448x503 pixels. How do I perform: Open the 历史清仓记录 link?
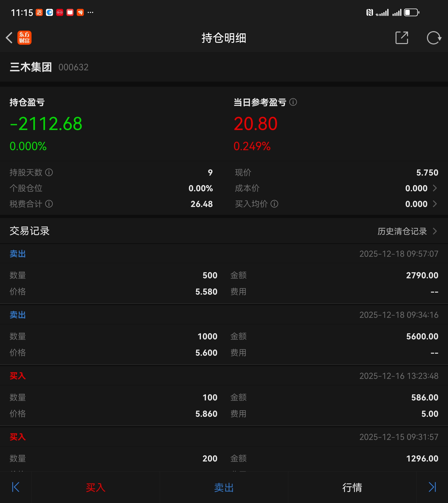pos(402,231)
